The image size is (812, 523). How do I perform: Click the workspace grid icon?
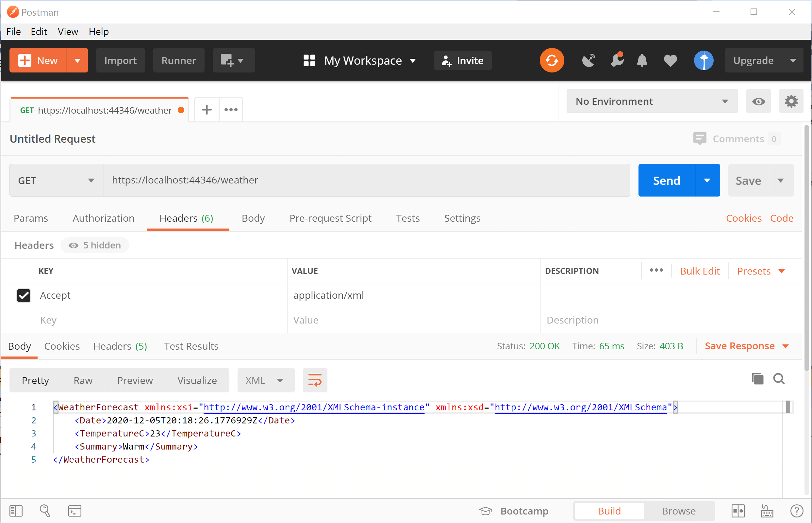[309, 60]
